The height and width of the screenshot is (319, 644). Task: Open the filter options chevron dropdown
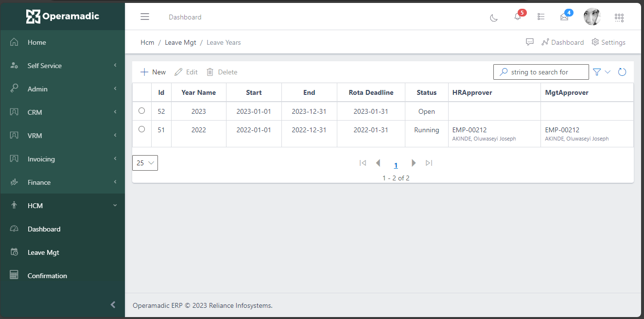tap(608, 72)
